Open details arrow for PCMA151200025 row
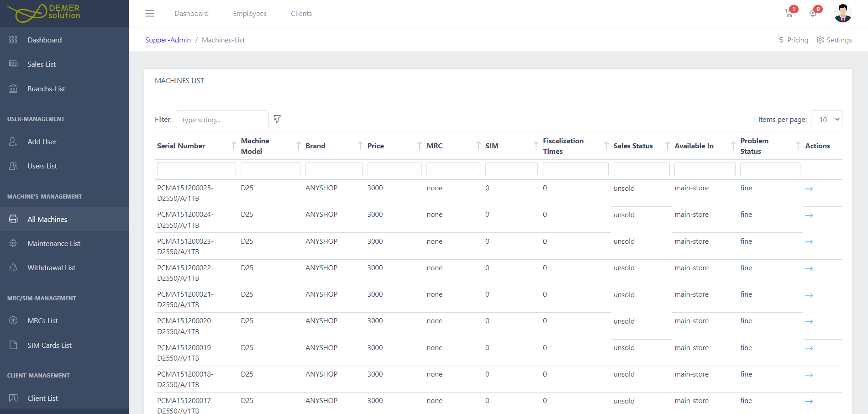The height and width of the screenshot is (414, 868). click(809, 189)
